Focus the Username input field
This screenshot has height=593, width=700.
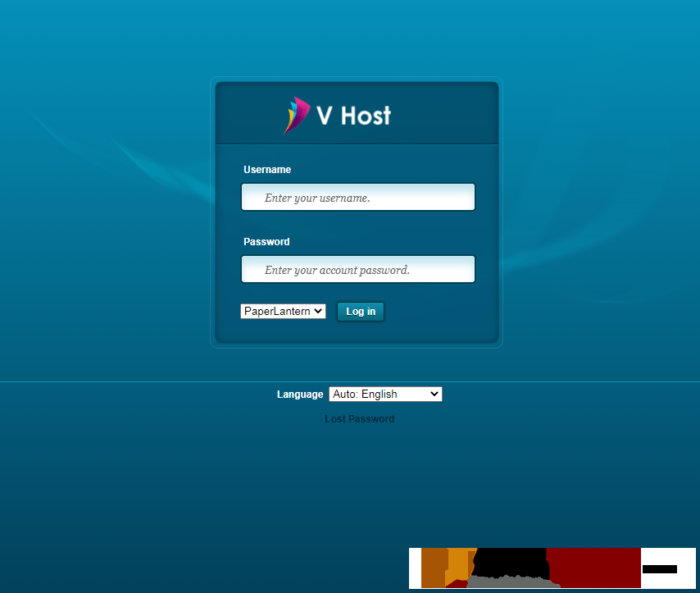[358, 198]
